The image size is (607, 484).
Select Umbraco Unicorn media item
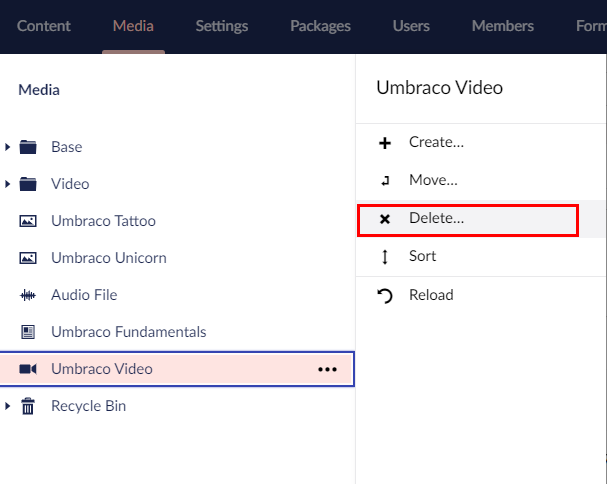109,258
